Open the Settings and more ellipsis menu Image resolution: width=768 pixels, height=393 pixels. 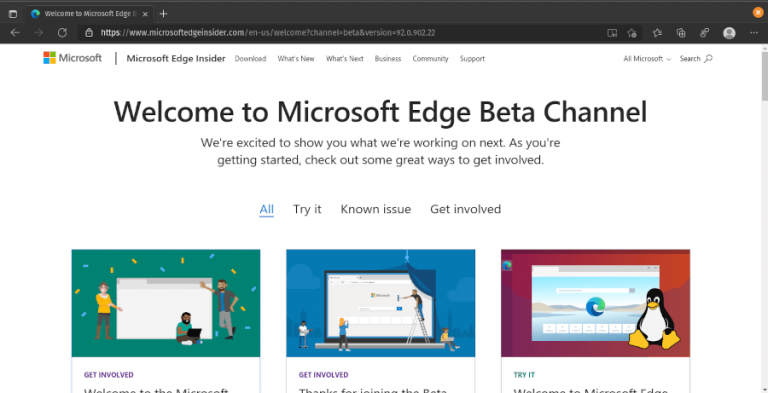(754, 33)
